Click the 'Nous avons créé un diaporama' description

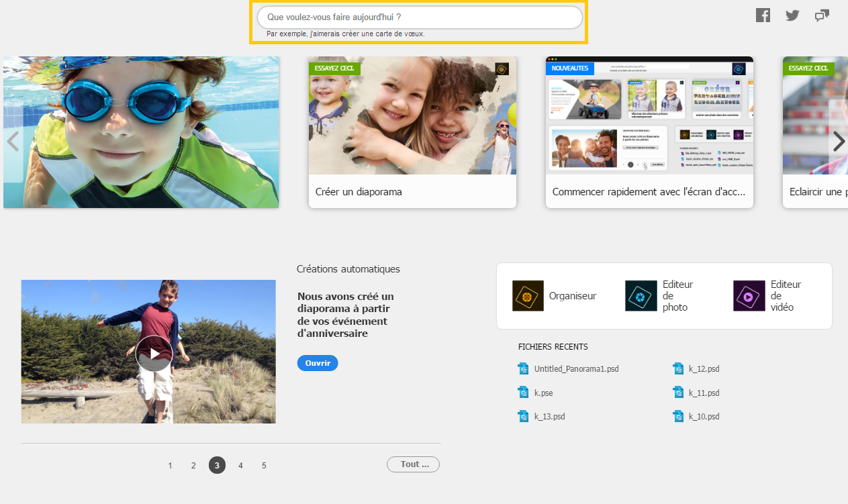click(x=346, y=315)
